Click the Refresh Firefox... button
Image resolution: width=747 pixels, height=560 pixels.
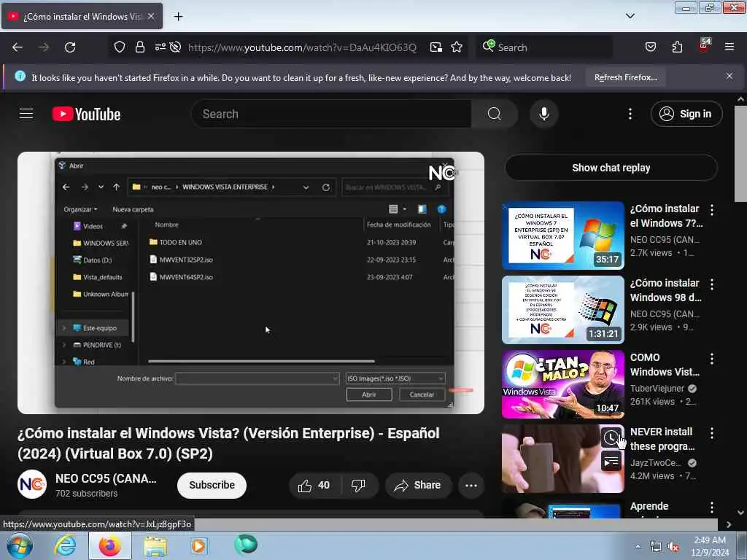pos(625,77)
